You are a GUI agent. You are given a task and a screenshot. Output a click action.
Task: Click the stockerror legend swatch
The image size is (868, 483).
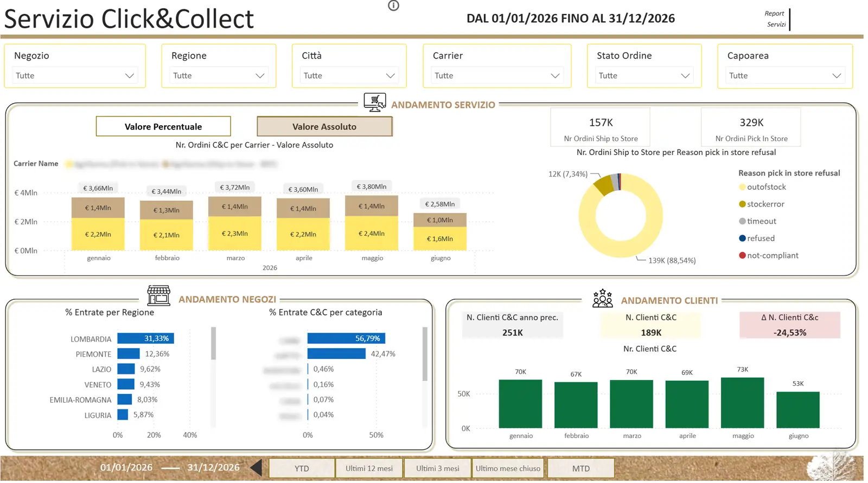point(742,204)
